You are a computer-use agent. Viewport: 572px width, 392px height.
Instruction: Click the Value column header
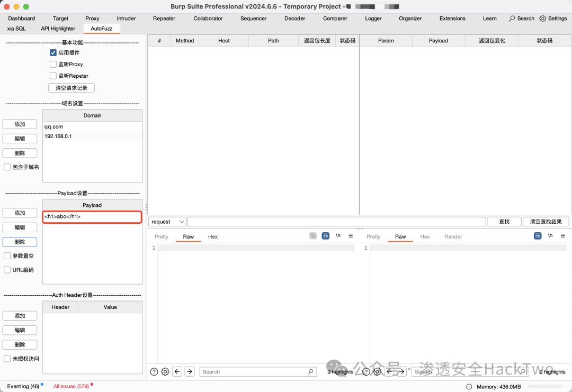click(x=110, y=307)
